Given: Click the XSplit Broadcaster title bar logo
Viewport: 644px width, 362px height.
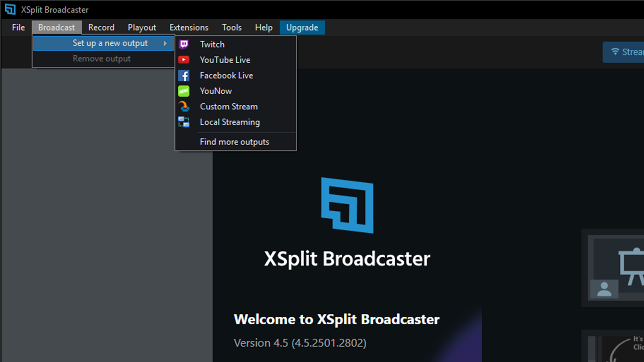Looking at the screenshot, I should 10,9.
